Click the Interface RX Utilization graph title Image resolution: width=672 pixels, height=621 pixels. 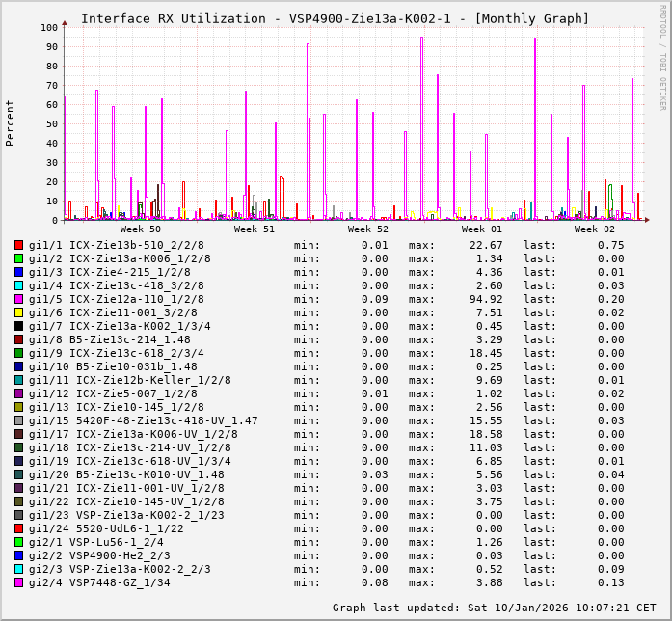[335, 18]
